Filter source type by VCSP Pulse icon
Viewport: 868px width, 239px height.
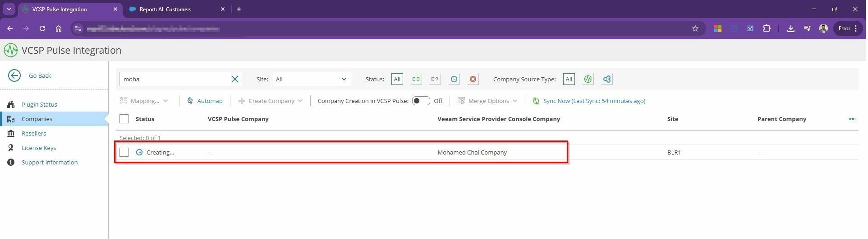point(588,79)
